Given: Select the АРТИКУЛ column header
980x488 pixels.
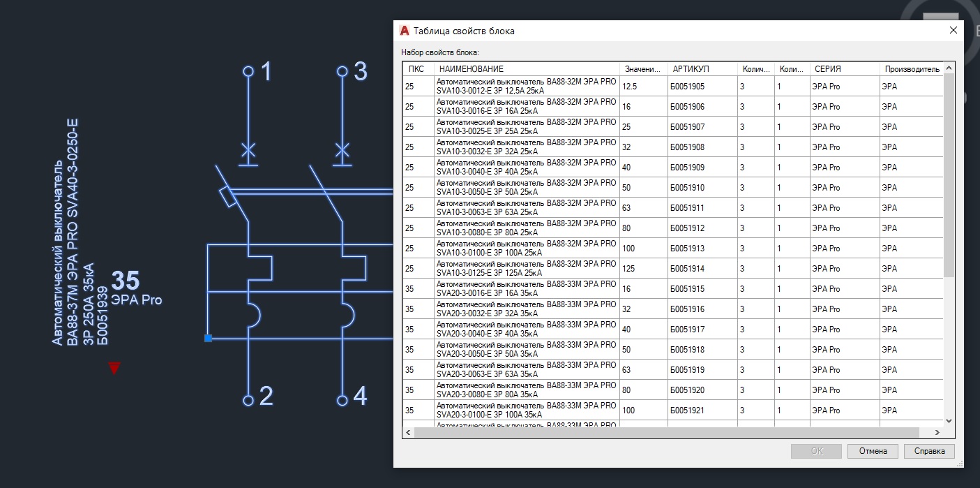Looking at the screenshot, I should click(702, 69).
